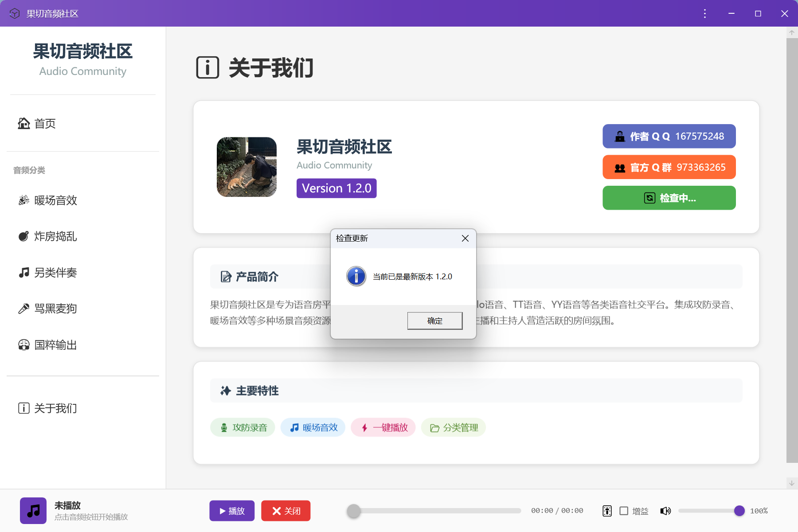Click the music note icon for 另类伴奏
This screenshot has height=532, width=798.
(x=23, y=273)
